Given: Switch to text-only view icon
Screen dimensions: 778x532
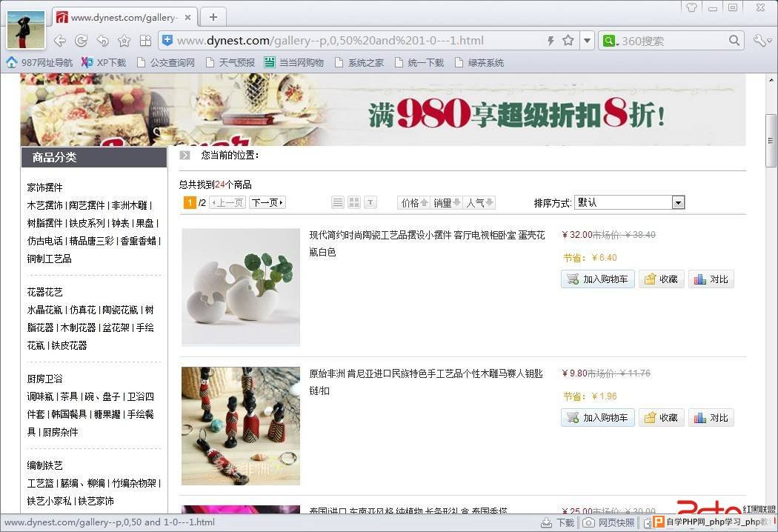Looking at the screenshot, I should [370, 202].
